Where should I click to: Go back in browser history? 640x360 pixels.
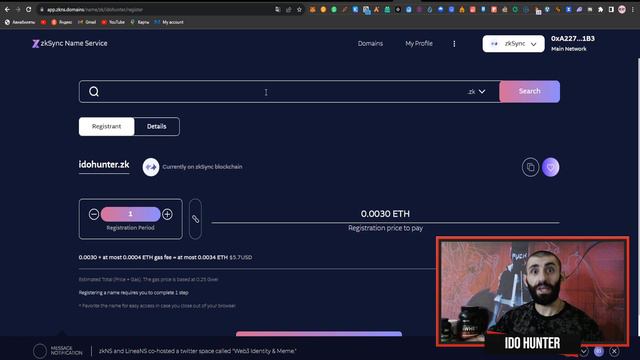7,9
